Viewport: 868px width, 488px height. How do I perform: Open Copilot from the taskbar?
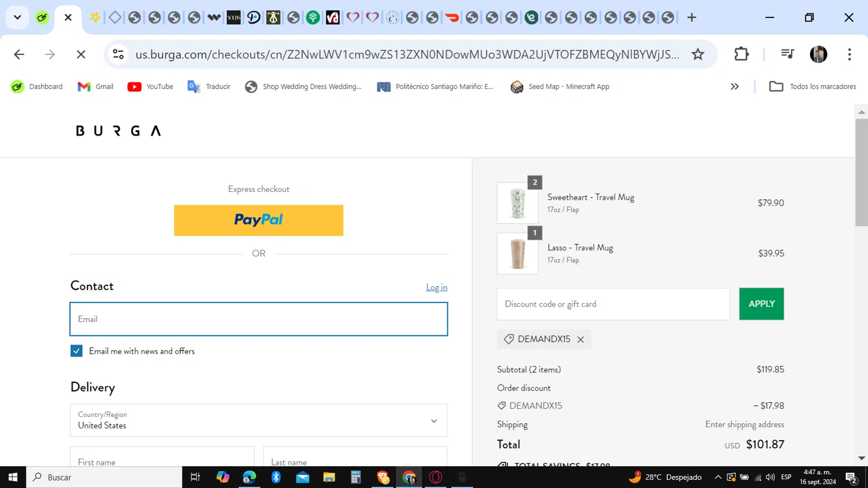pos(223,477)
